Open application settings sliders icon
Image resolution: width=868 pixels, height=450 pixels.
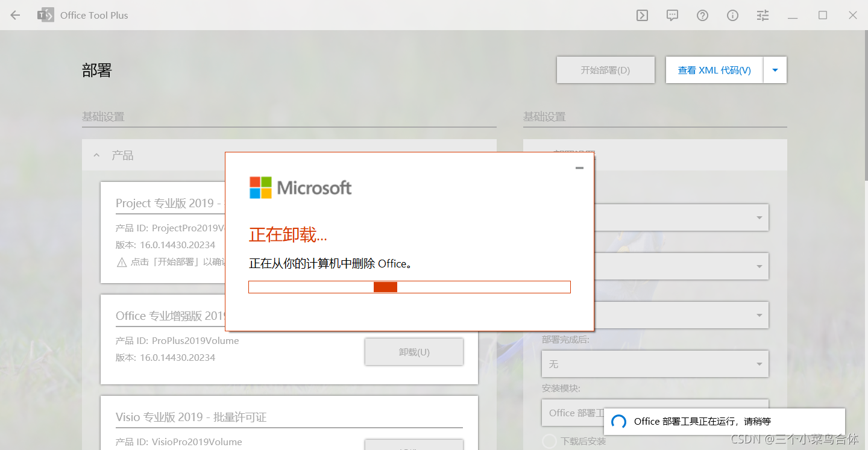click(x=762, y=15)
